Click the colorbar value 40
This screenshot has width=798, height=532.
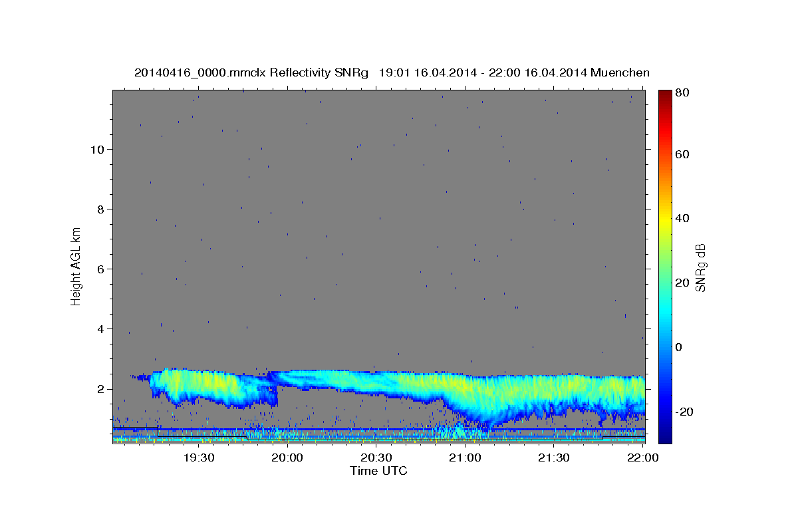coord(683,218)
